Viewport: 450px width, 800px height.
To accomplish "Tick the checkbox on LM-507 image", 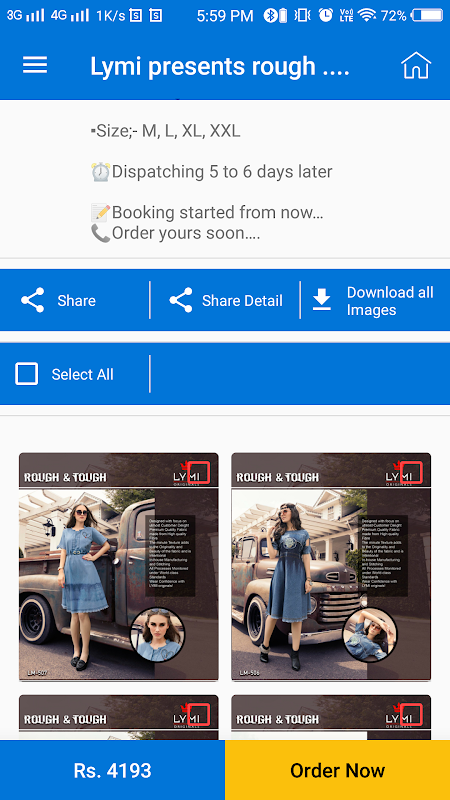I will (x=198, y=472).
